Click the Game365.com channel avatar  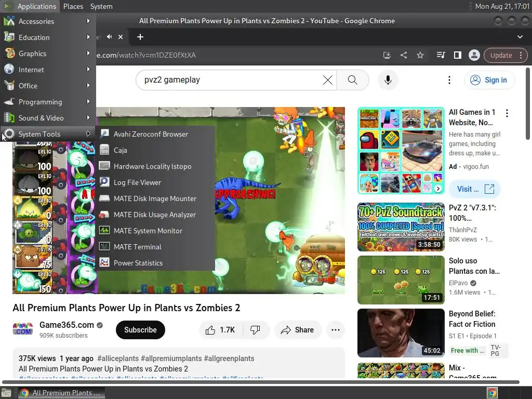tap(23, 329)
